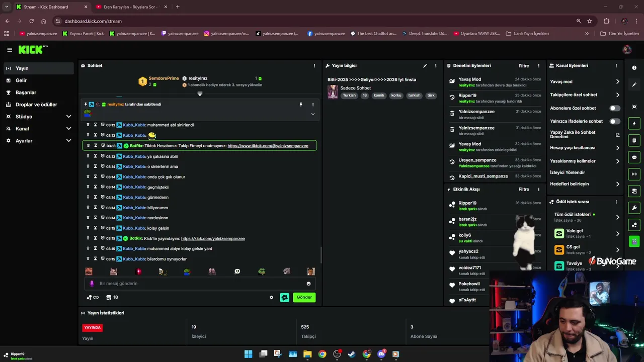The width and height of the screenshot is (644, 362).
Task: Click the red gem quick emote
Action: pyautogui.click(x=139, y=271)
